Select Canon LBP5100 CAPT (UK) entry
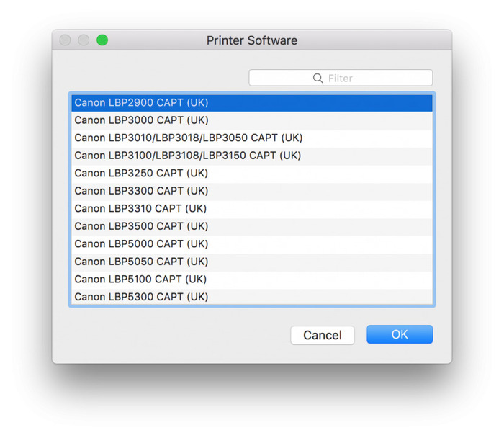 (x=252, y=280)
